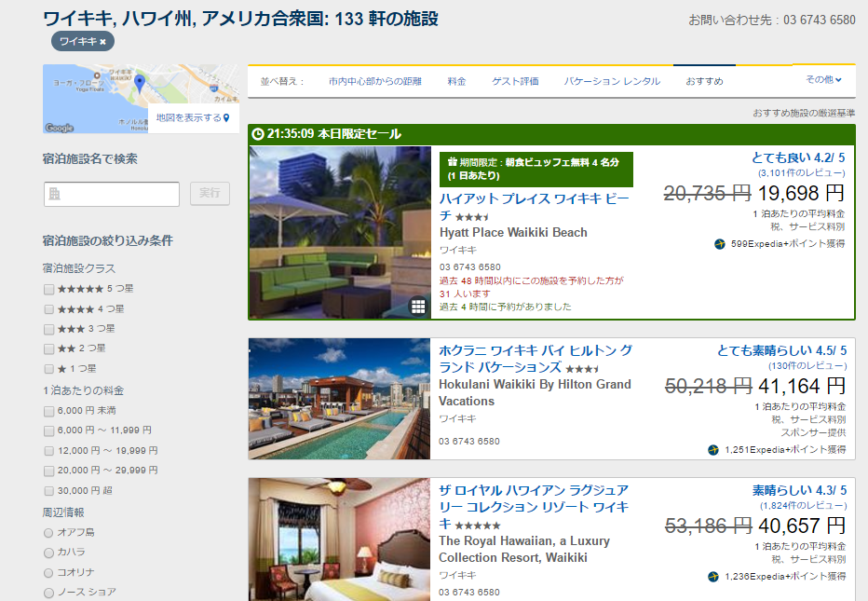This screenshot has height=601, width=868.
Task: Open ホクラニ ワイキキ バイ ヒルトン hotel link
Action: tap(536, 359)
